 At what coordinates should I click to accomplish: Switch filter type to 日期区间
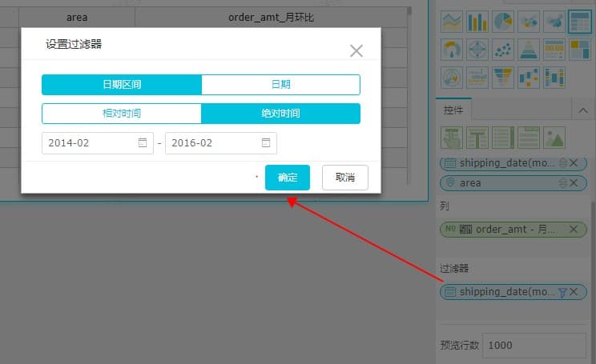[122, 84]
